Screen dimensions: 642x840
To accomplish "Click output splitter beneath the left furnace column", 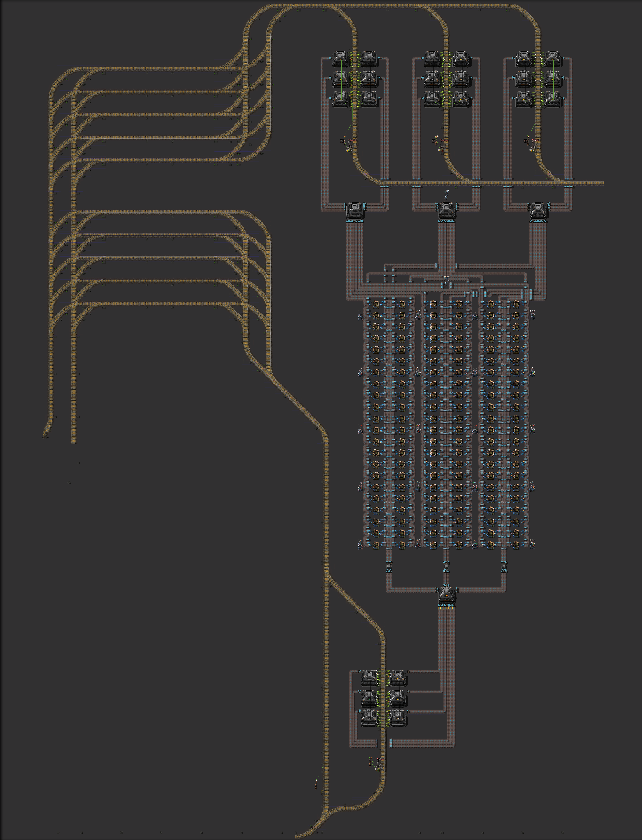I will pyautogui.click(x=390, y=567).
